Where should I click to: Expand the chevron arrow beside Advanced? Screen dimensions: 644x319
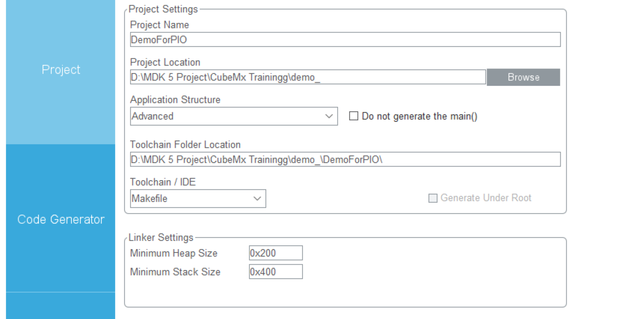pyautogui.click(x=329, y=116)
